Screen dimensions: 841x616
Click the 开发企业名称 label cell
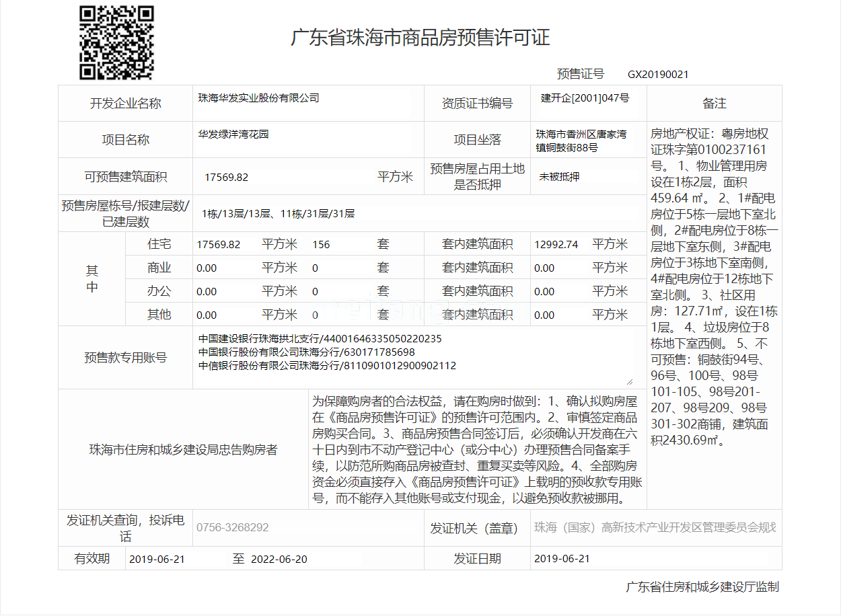(126, 104)
